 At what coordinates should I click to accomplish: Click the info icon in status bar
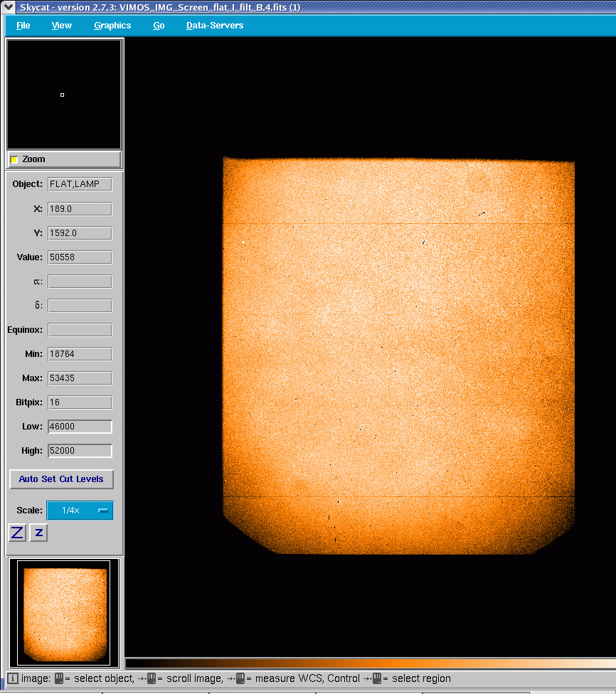[12, 678]
